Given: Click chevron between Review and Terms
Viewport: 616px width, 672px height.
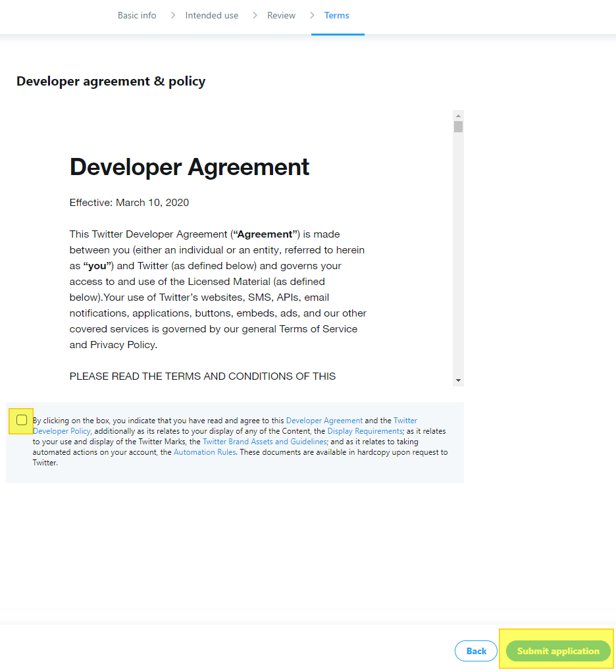Looking at the screenshot, I should coord(312,15).
